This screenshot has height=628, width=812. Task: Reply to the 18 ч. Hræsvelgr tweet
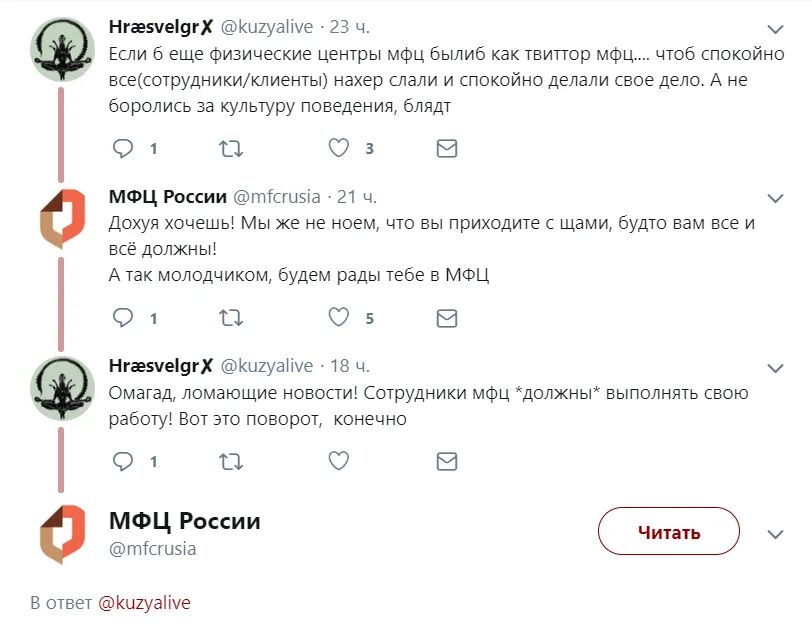click(x=124, y=462)
